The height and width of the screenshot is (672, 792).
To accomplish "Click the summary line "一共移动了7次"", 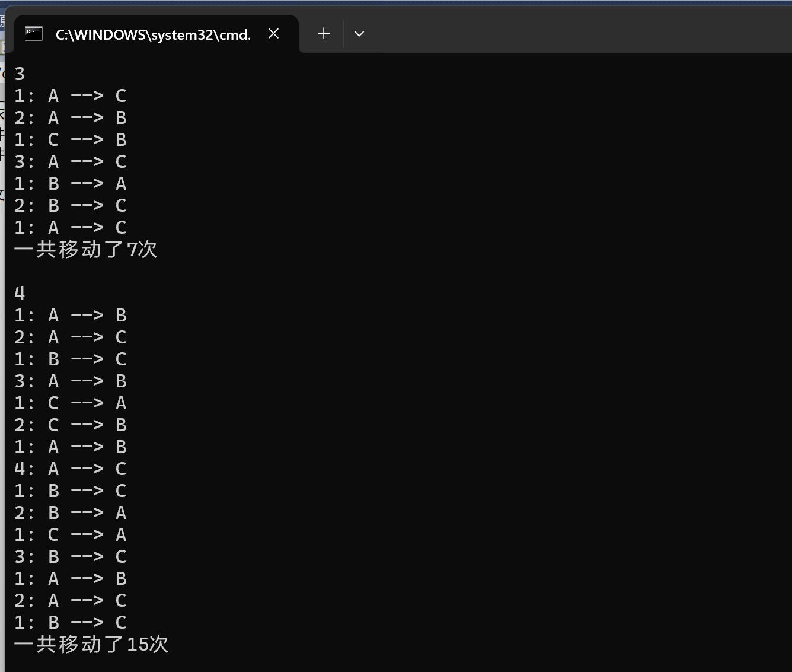I will click(85, 250).
